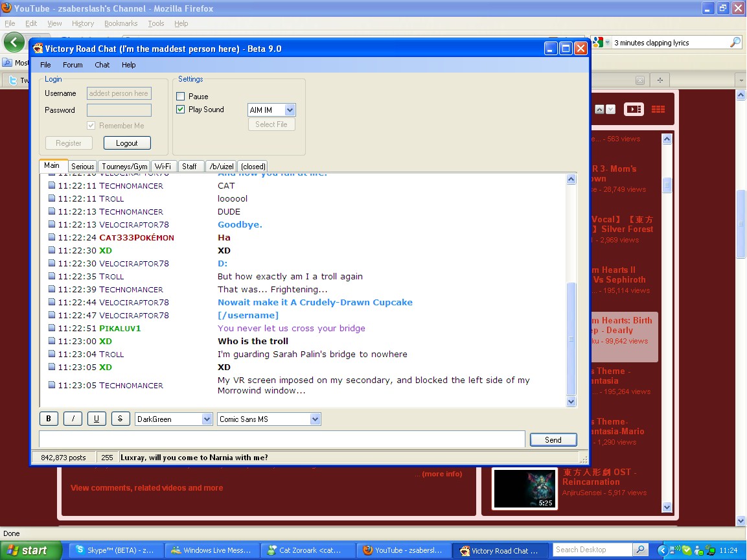This screenshot has width=747, height=560.
Task: Open the DarkGreen text color dropdown
Action: (x=207, y=419)
